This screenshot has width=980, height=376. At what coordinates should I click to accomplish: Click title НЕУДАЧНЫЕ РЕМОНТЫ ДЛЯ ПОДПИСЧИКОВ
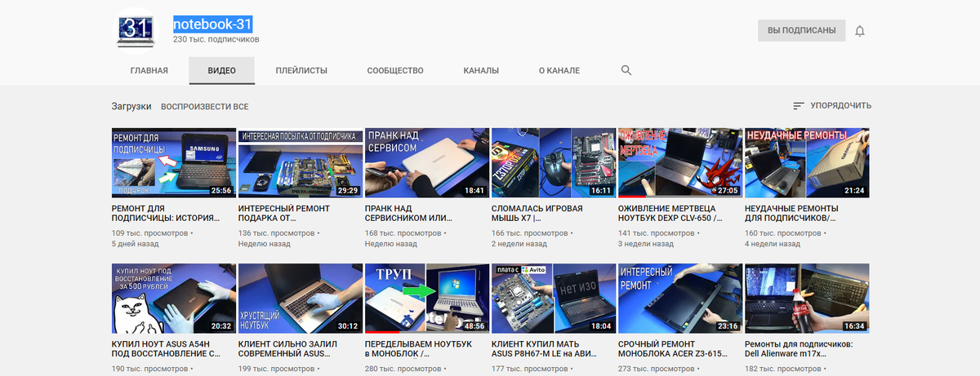(791, 214)
